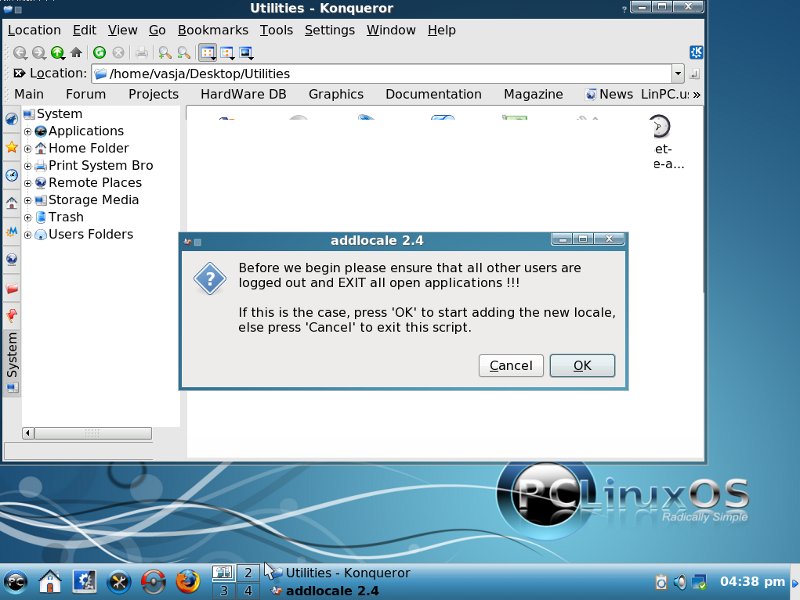Click the Home button in Konqueror toolbar
The image size is (800, 600).
click(76, 52)
